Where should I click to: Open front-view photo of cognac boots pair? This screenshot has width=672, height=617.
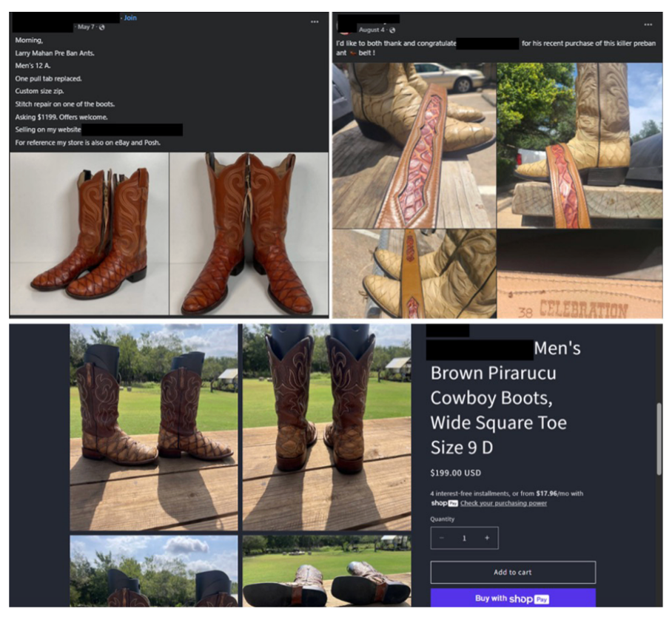(x=249, y=233)
